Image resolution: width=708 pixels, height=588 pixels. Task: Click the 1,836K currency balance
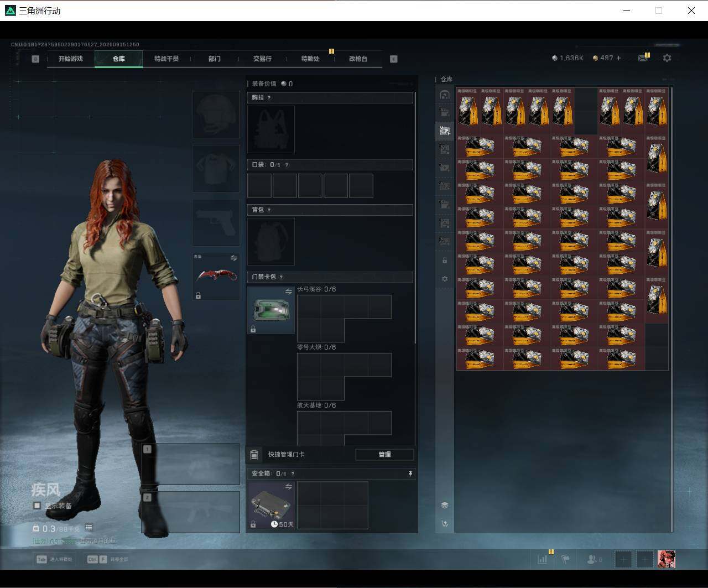click(x=568, y=58)
